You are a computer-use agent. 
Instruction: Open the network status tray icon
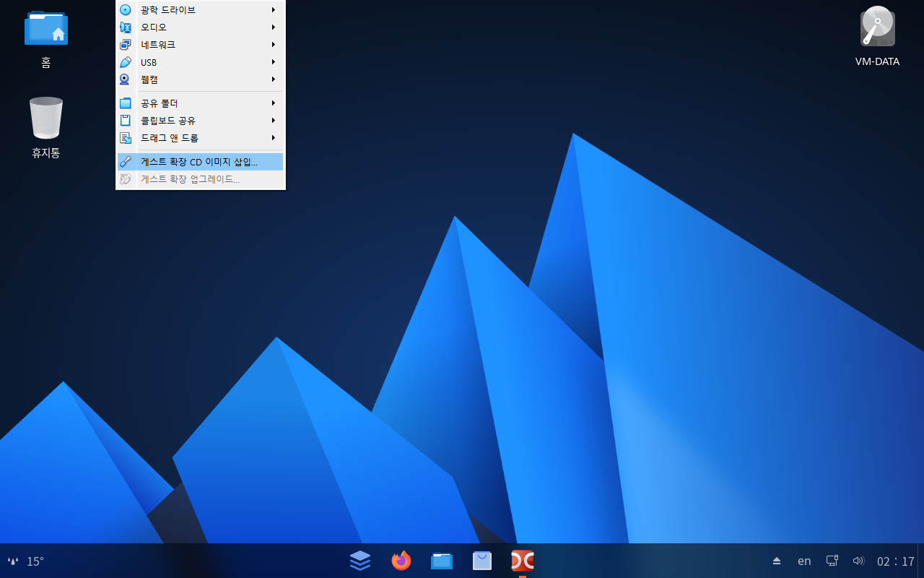(x=832, y=561)
